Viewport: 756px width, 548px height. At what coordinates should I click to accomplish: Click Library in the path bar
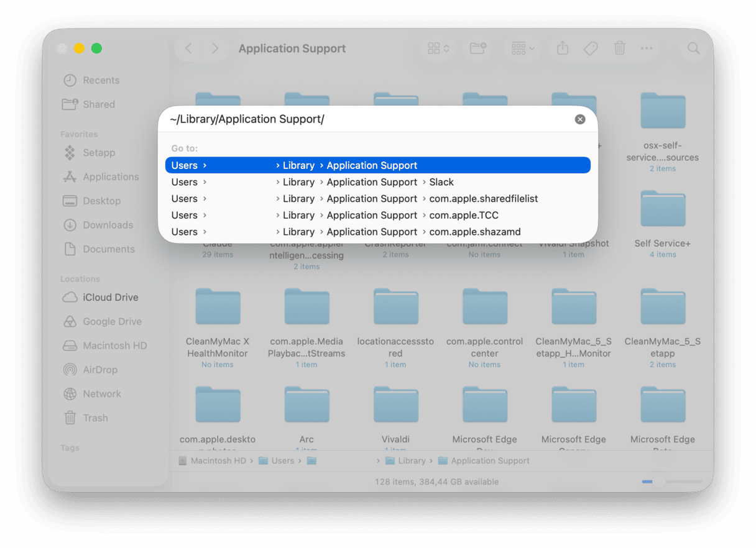[x=406, y=461]
